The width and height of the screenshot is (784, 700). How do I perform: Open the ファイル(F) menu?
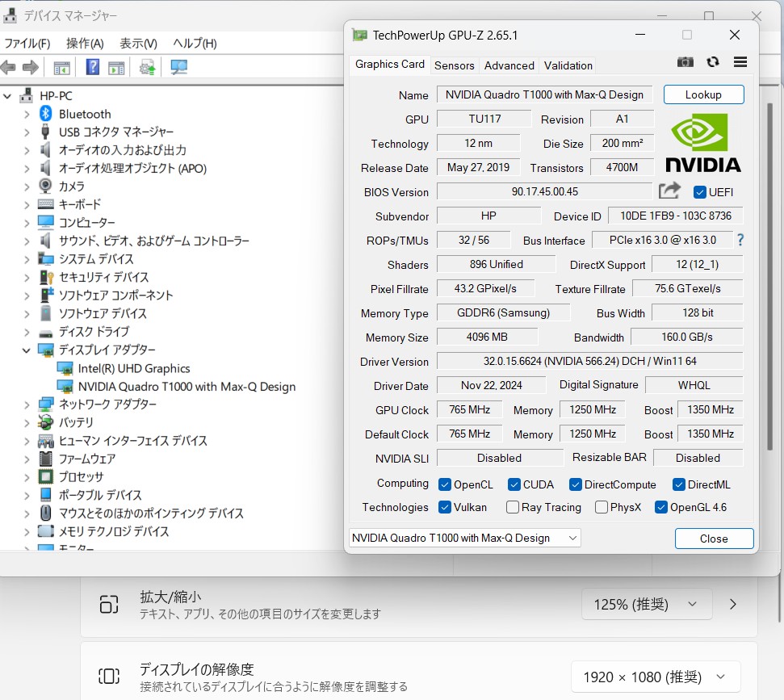click(x=27, y=44)
